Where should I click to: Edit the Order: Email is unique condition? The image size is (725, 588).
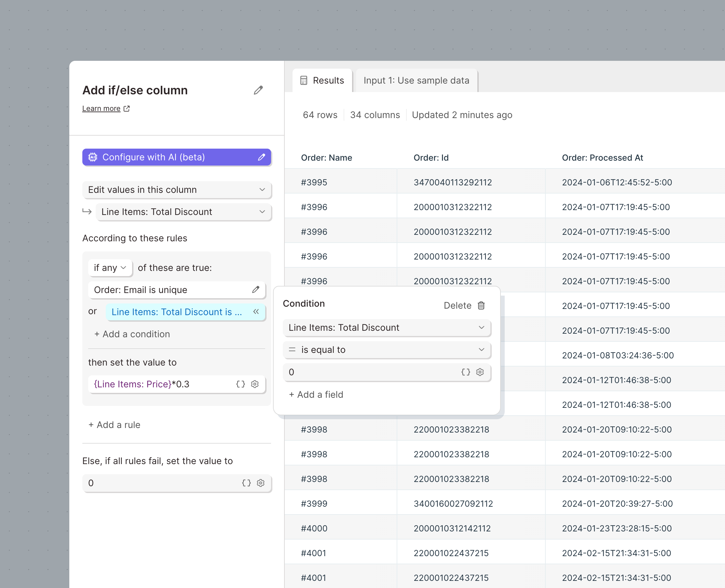pyautogui.click(x=255, y=289)
